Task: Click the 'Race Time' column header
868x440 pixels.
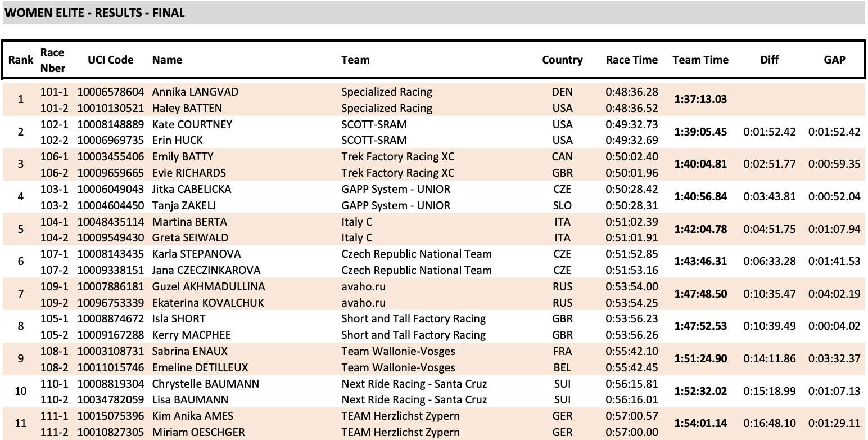Action: [632, 60]
